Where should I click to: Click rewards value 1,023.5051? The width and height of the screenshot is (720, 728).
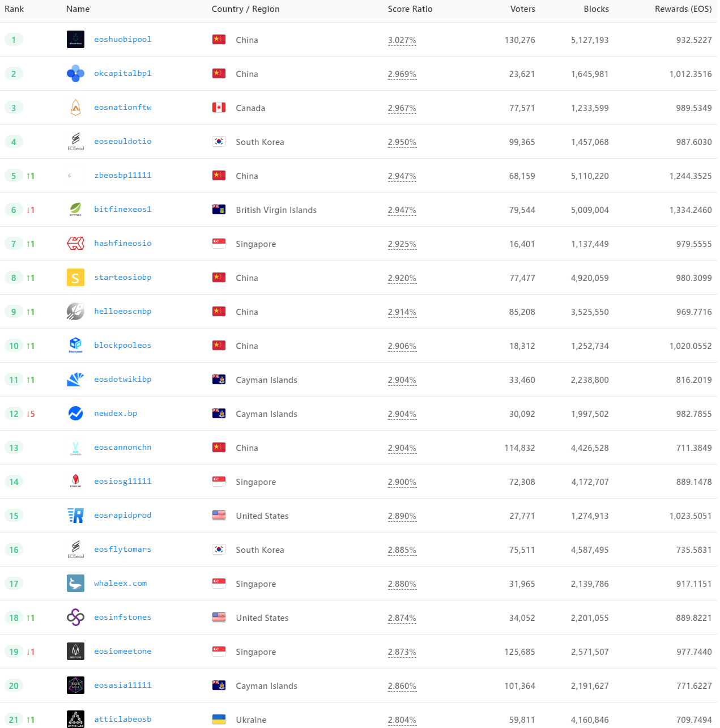tap(691, 516)
